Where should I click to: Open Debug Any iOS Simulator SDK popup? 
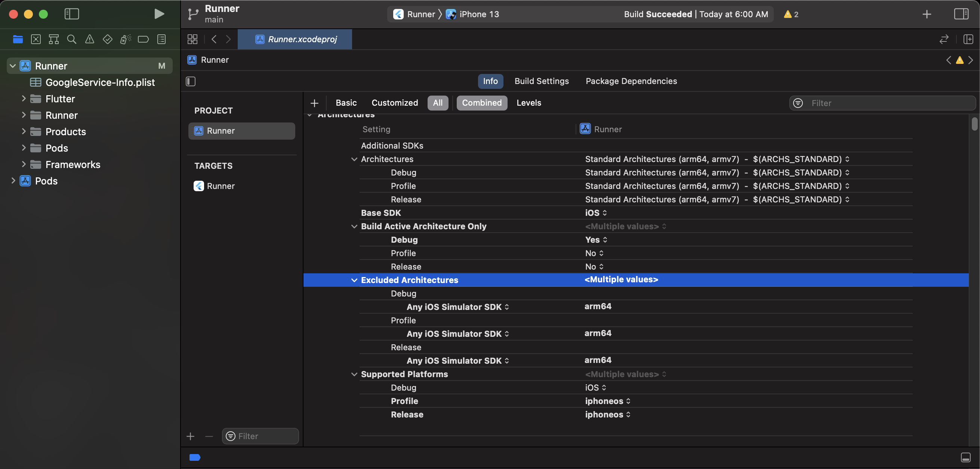pyautogui.click(x=457, y=307)
